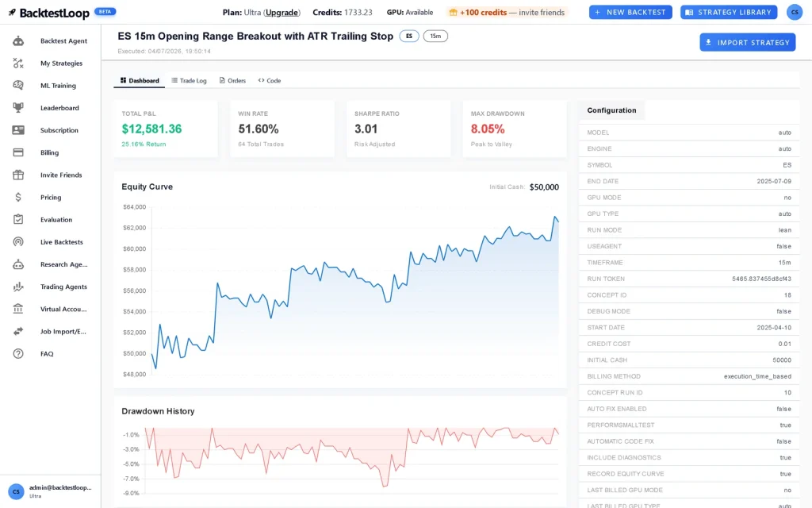Click +100 credits invite friends banner
Screen dimensions: 812x508
[x=507, y=13]
